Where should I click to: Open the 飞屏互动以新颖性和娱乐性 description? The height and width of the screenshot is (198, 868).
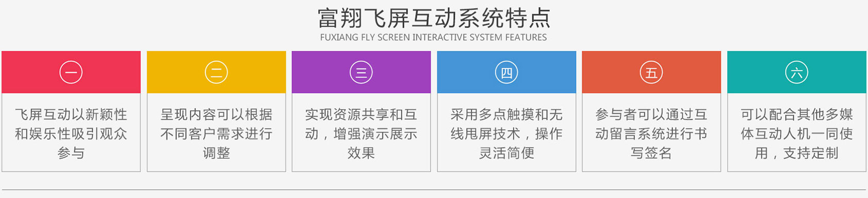(x=71, y=133)
